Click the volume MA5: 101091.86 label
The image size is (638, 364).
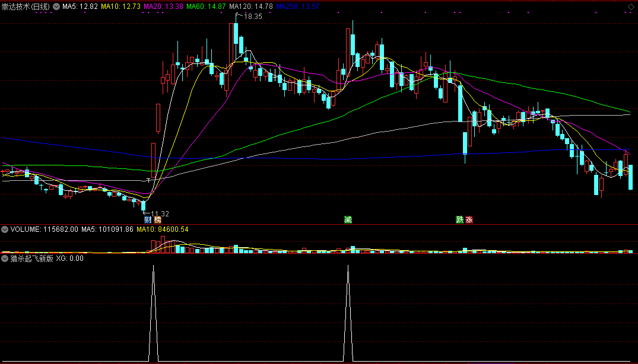tap(107, 229)
